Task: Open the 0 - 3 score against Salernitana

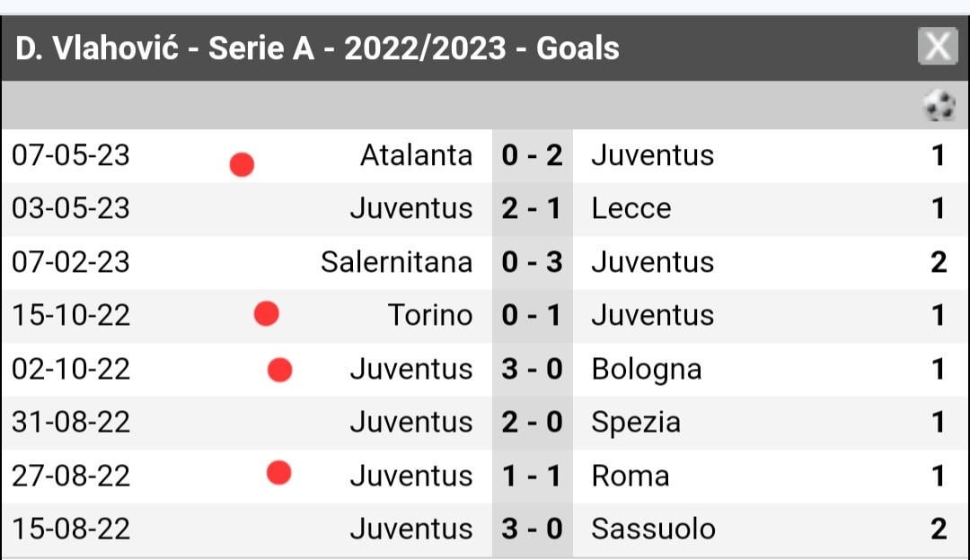Action: tap(532, 262)
